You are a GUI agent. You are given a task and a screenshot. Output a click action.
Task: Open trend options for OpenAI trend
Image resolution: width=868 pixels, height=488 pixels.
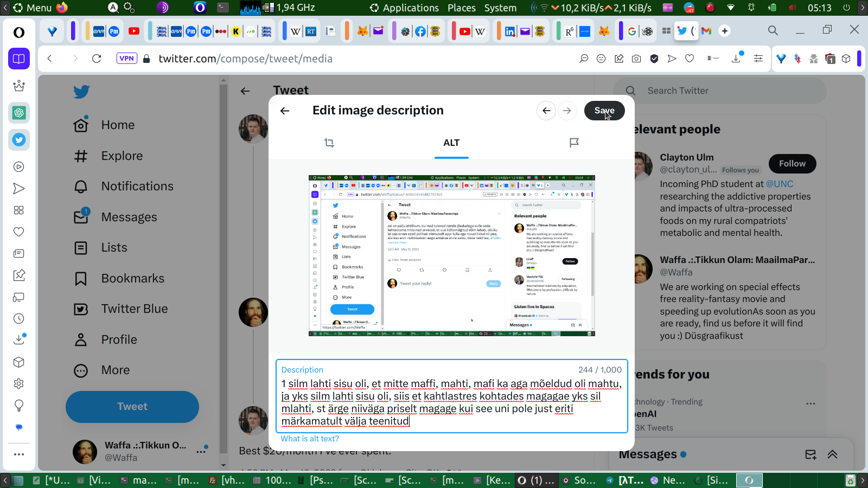point(810,403)
